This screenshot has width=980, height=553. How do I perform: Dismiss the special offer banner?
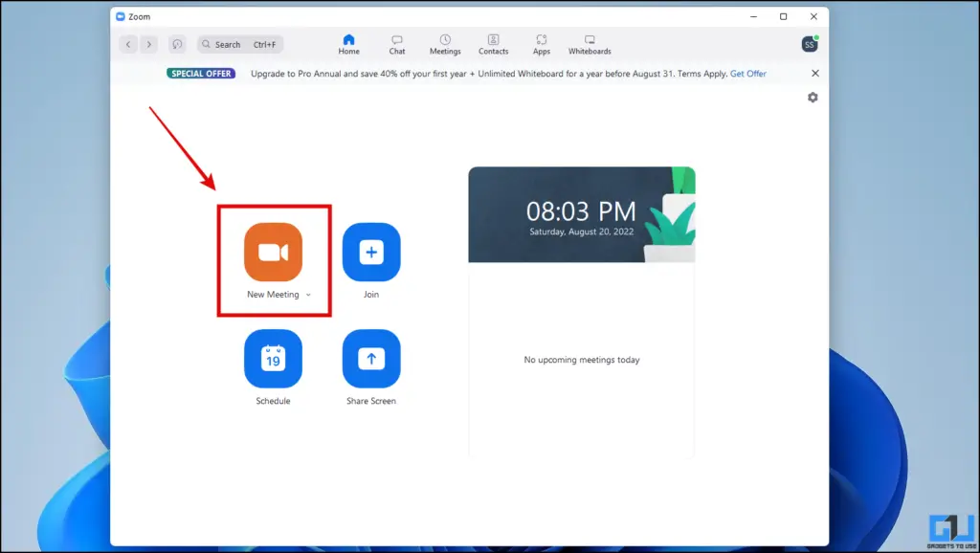coord(815,73)
